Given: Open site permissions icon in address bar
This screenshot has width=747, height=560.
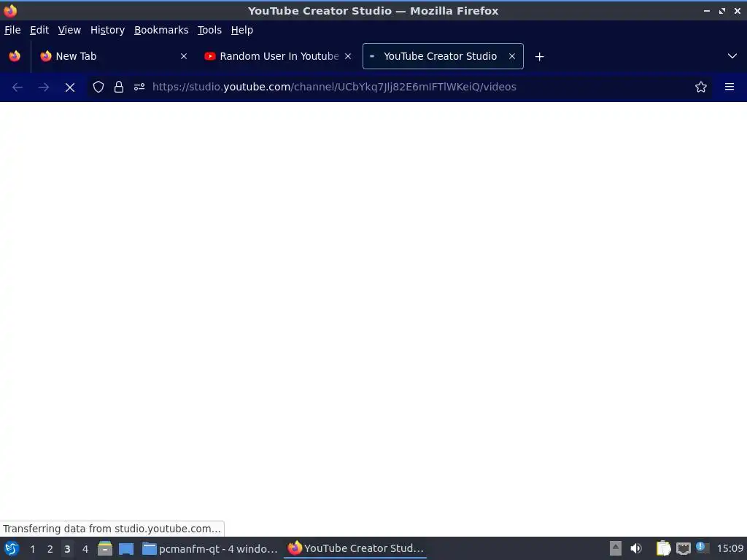Looking at the screenshot, I should coord(139,87).
